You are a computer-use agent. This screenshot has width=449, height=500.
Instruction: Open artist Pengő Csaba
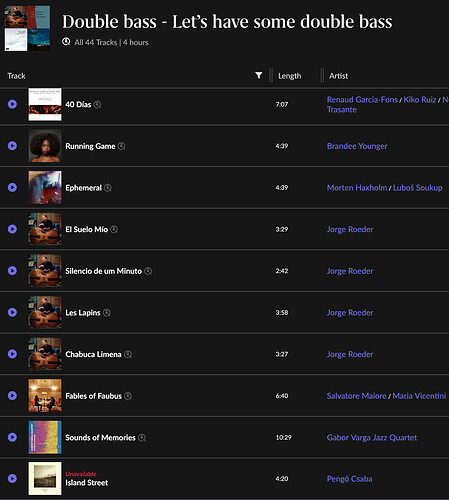pos(349,479)
